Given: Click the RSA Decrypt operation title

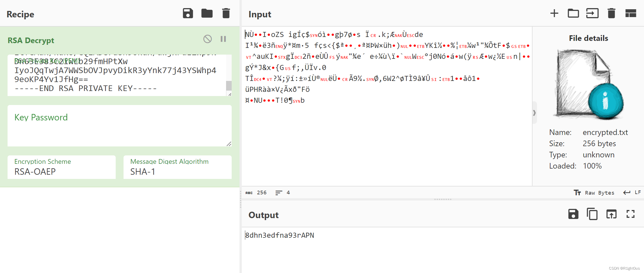Looking at the screenshot, I should 31,40.
